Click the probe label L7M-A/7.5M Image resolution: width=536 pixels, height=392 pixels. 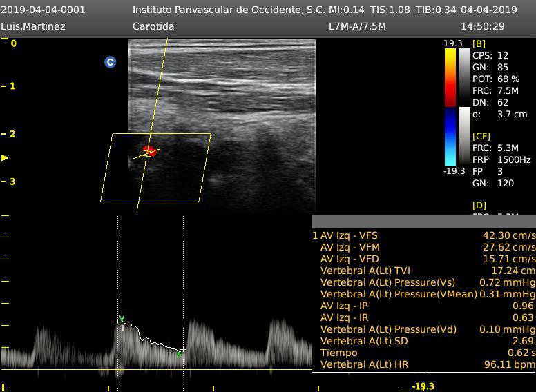[x=357, y=26]
